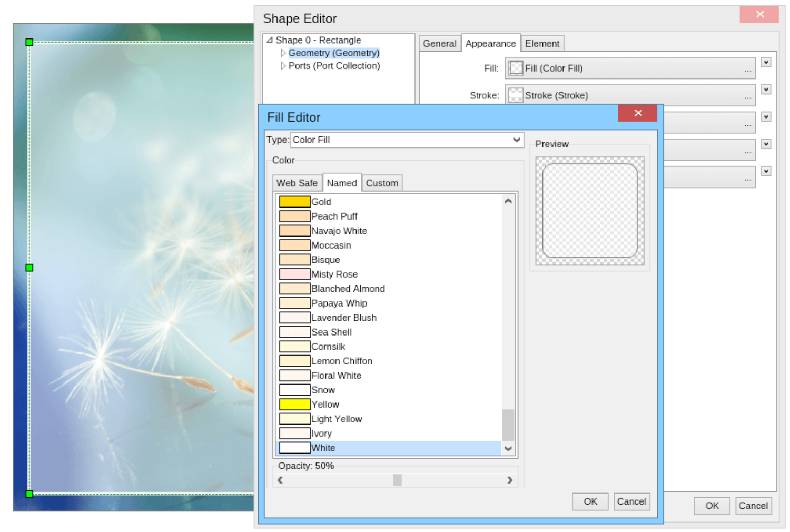Click the scroll-up arrow above the color list
Screen dimensions: 790x532
coord(507,201)
